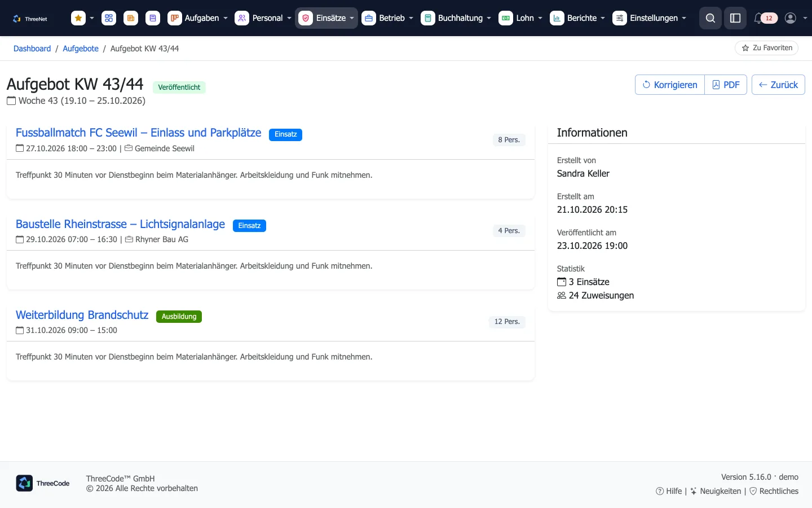Open the purple notes icon in navbar
Image resolution: width=812 pixels, height=508 pixels.
point(153,18)
